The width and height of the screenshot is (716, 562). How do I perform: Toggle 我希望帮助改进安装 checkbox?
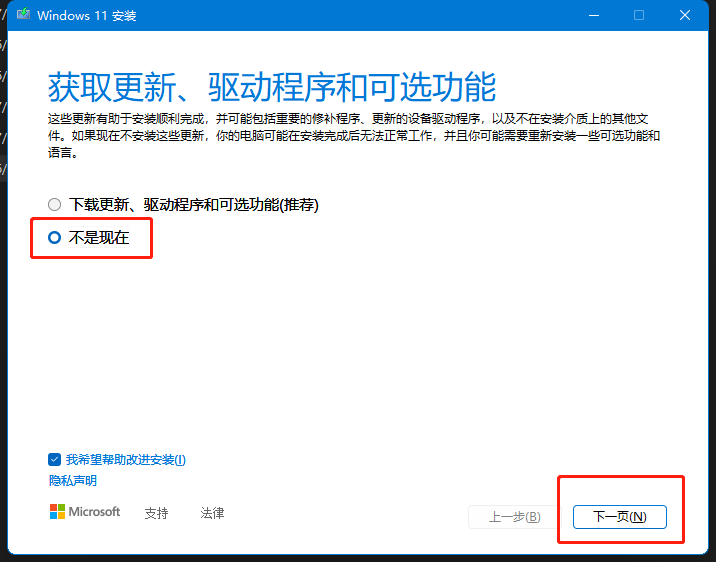(54, 459)
